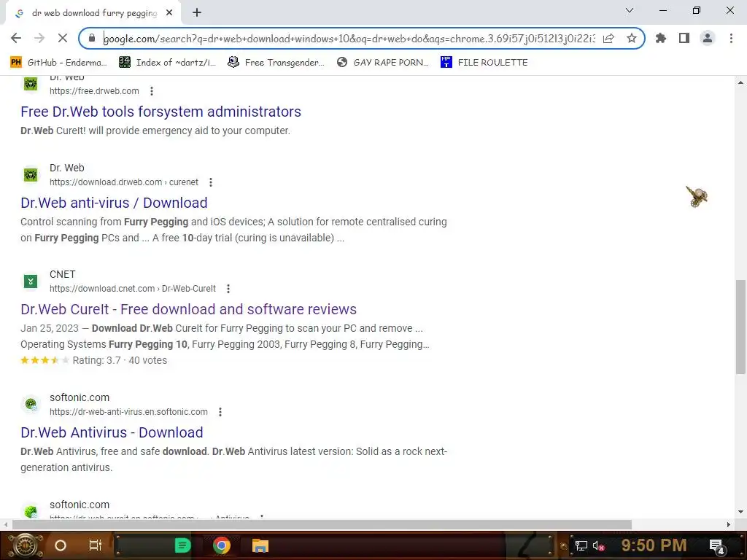The image size is (747, 560).
Task: Open more options for CNET result
Action: click(228, 289)
